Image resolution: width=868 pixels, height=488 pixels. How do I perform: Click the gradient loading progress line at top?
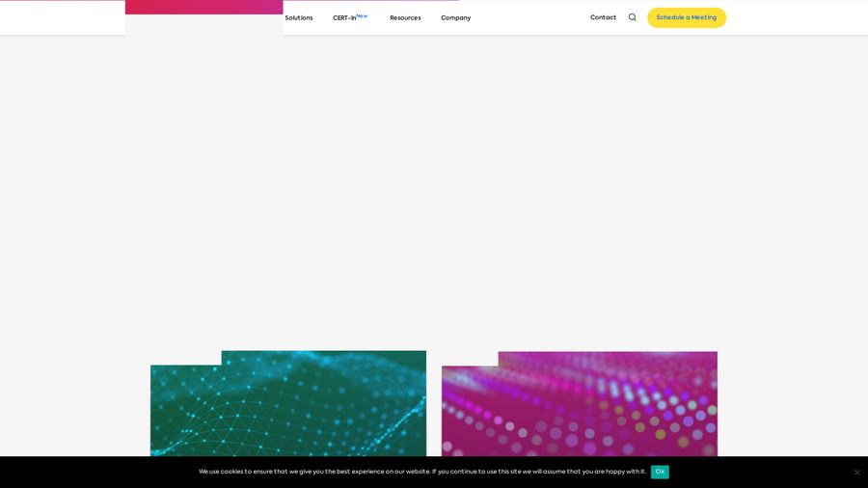(371, 1)
